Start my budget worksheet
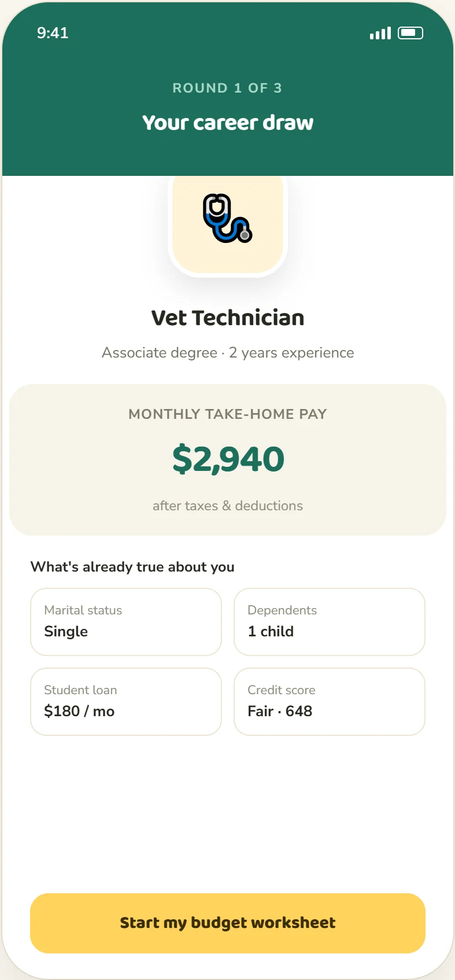Screen dimensions: 455x980 (x=228, y=923)
